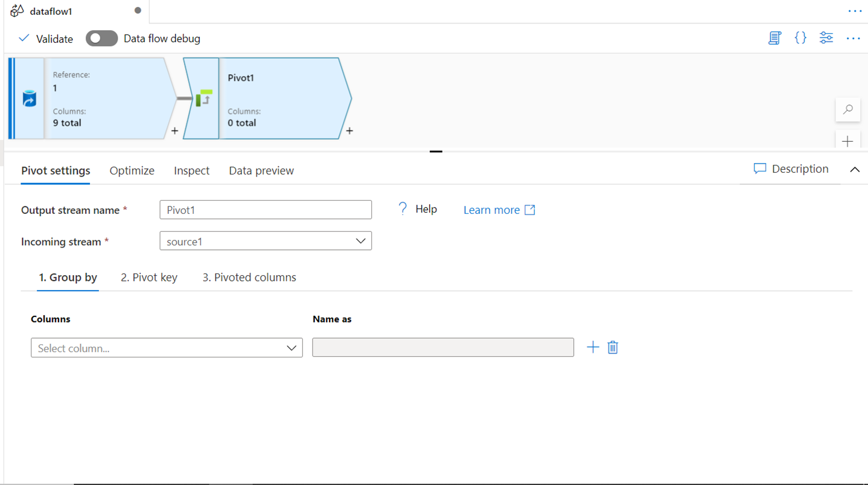868x485 pixels.
Task: Open the Select column dropdown
Action: (x=167, y=348)
